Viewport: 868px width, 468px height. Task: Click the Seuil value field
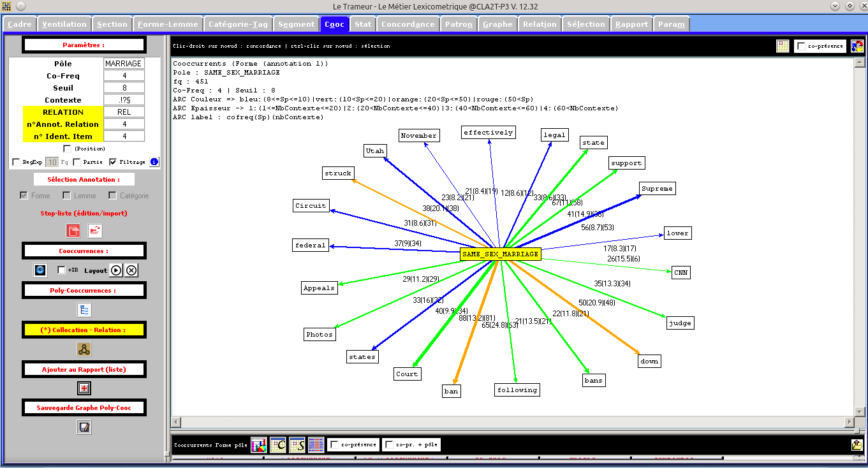[124, 88]
